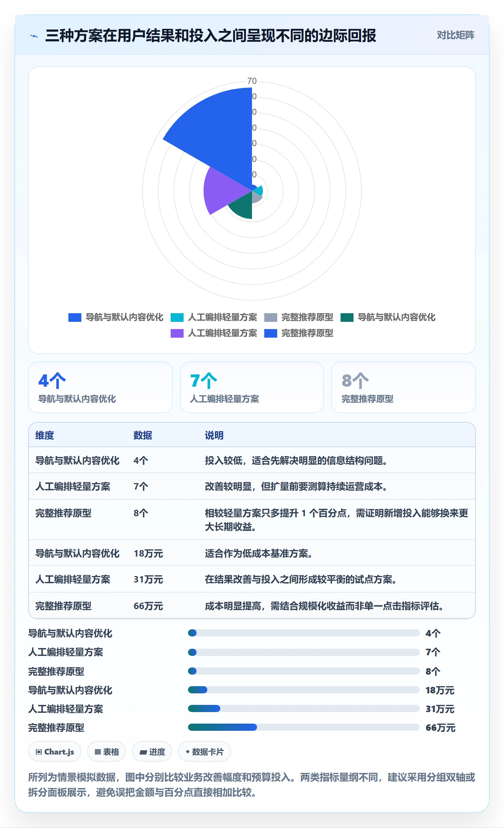Viewport: 504px width, 828px height.
Task: Click the 维度 column header
Action: point(45,435)
